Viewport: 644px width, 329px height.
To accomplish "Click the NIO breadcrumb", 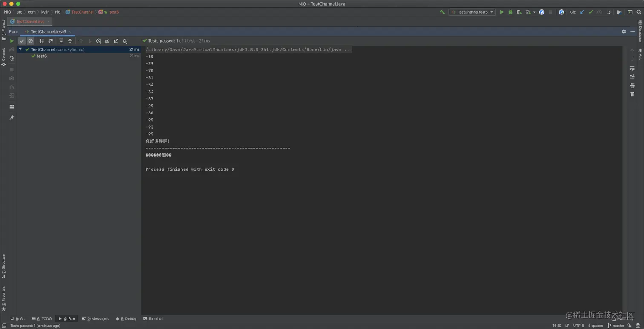I will point(8,12).
